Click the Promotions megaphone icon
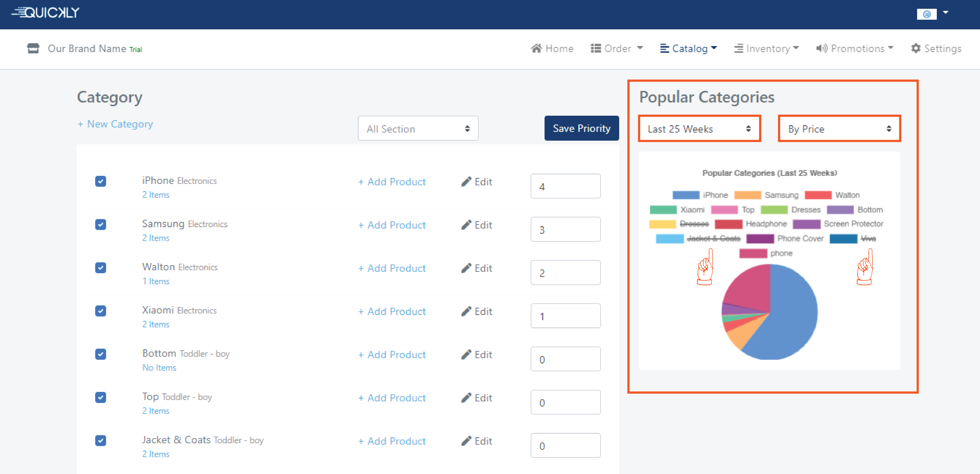This screenshot has width=980, height=474. click(x=821, y=48)
